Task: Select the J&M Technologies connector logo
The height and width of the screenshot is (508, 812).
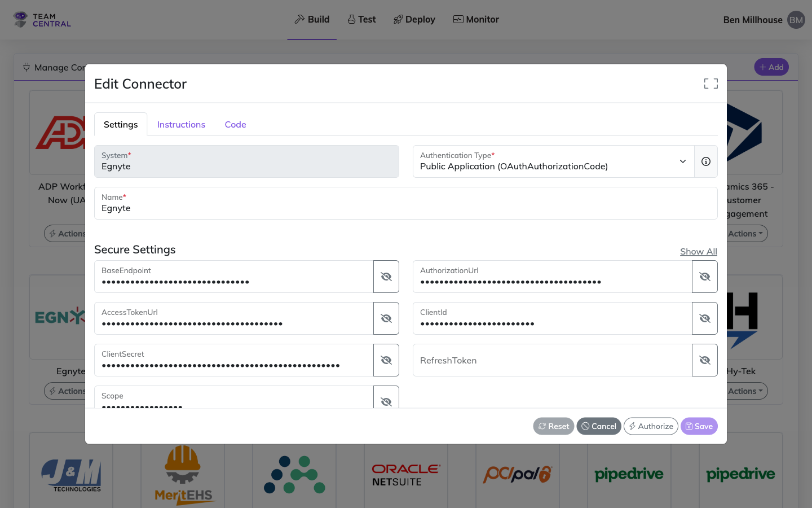Action: click(x=71, y=475)
